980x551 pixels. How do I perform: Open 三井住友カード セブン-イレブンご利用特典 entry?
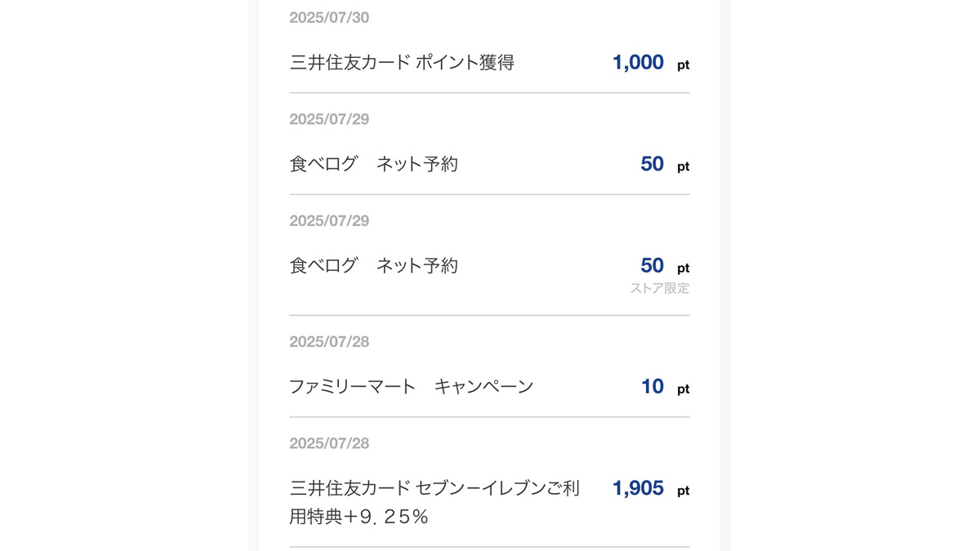tap(434, 489)
